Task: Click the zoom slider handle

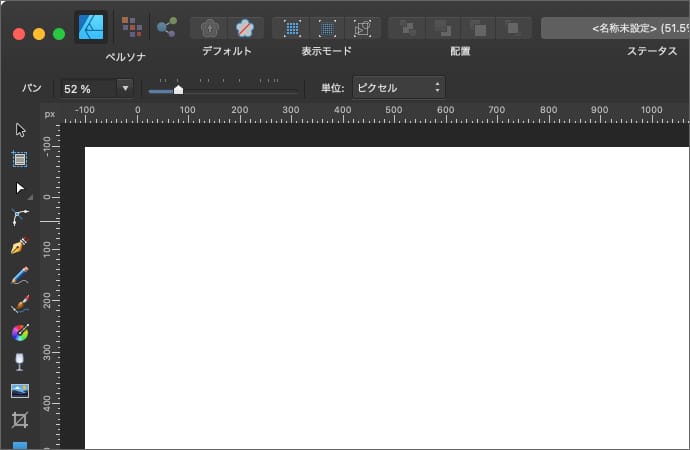Action: click(178, 90)
